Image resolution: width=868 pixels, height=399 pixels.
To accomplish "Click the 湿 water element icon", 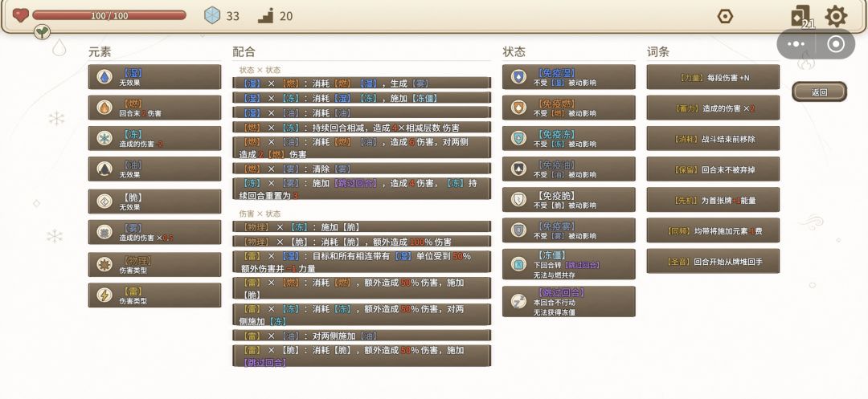I will pyautogui.click(x=104, y=77).
